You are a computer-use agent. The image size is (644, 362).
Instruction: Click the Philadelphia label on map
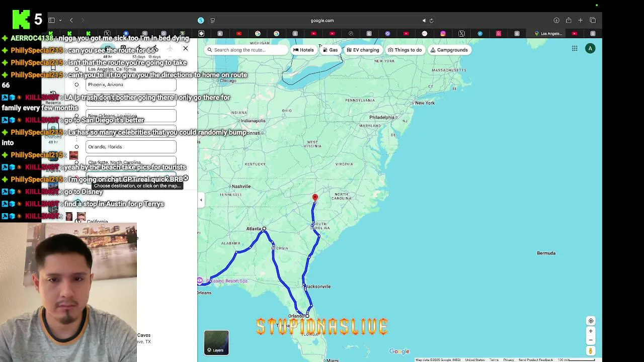coord(382,118)
